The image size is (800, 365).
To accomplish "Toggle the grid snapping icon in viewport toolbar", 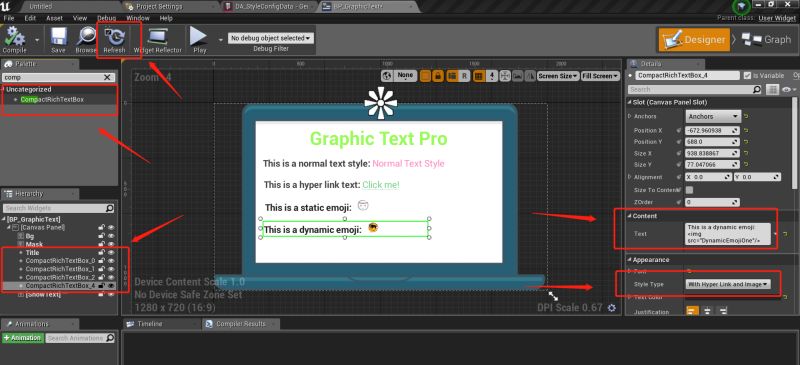I will click(x=479, y=76).
